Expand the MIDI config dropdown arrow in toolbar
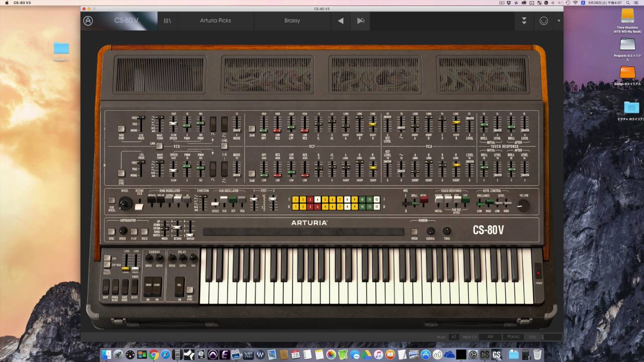This screenshot has height=362, width=644. [558, 21]
